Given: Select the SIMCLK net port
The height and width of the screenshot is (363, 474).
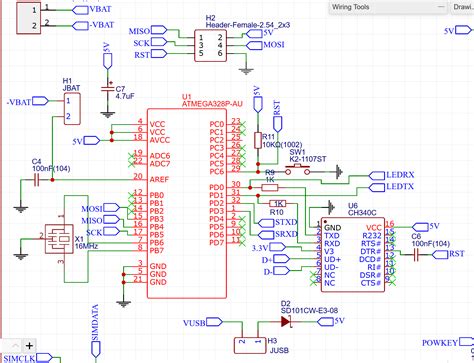Looking at the screenshot, I should click(44, 358).
